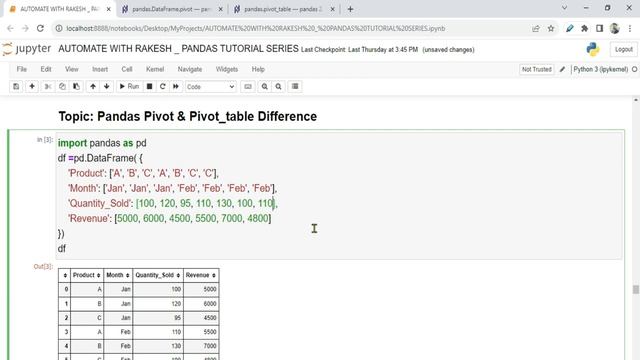Click the blue pen extension icon
Viewport: 640px width, 360px height.
[570, 29]
